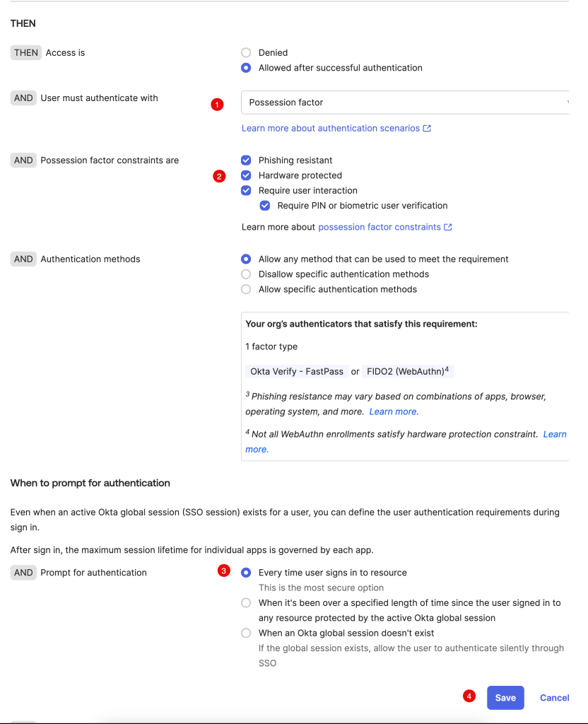Choose Allowed after successful authentication
Viewport: 588px width, 724px height.
(246, 69)
